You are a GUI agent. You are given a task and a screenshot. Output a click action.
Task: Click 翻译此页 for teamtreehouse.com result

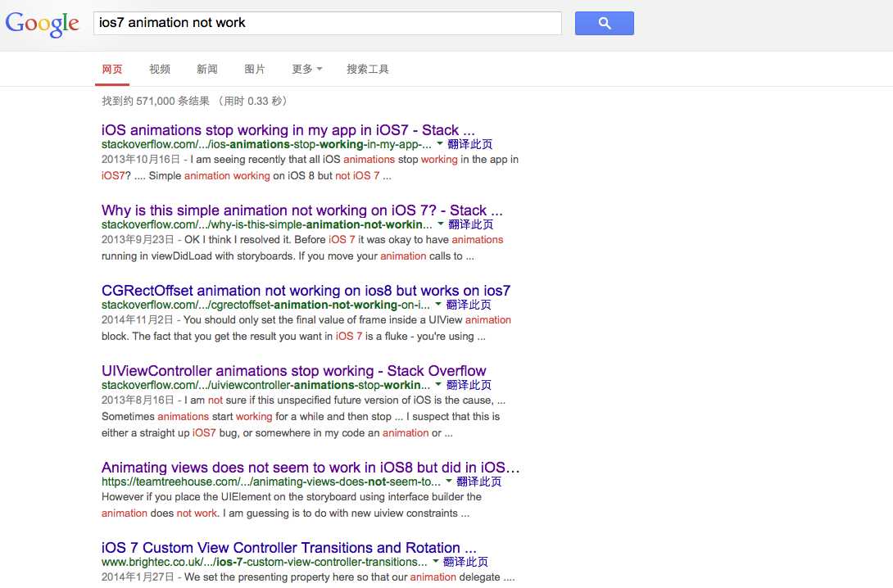click(x=479, y=482)
